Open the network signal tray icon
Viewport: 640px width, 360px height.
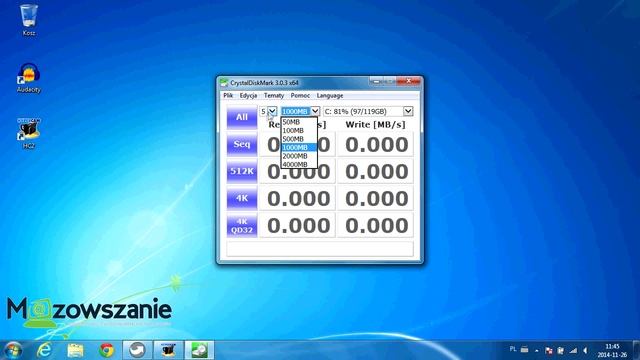click(x=573, y=351)
